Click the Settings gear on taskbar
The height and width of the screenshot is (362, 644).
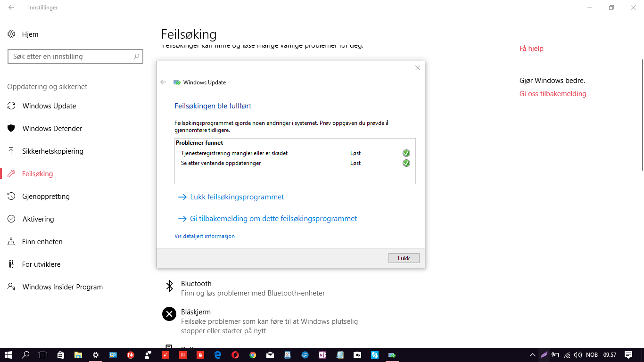[x=96, y=355]
